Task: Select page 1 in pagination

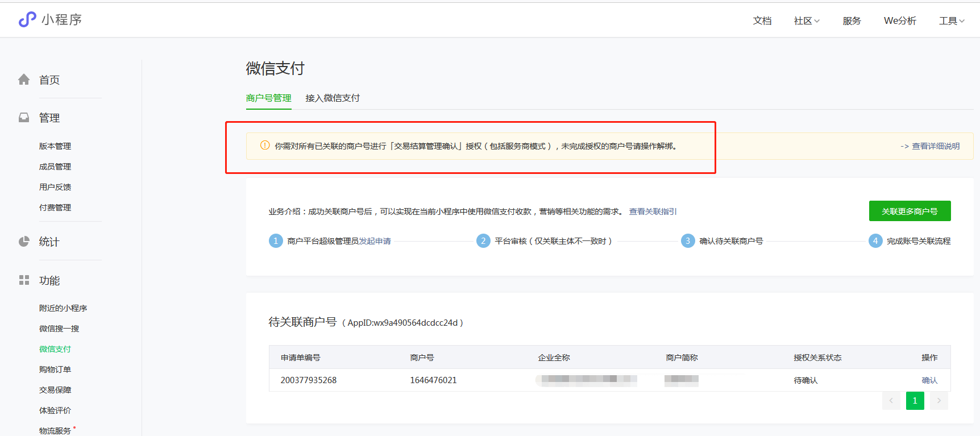Action: [x=915, y=401]
